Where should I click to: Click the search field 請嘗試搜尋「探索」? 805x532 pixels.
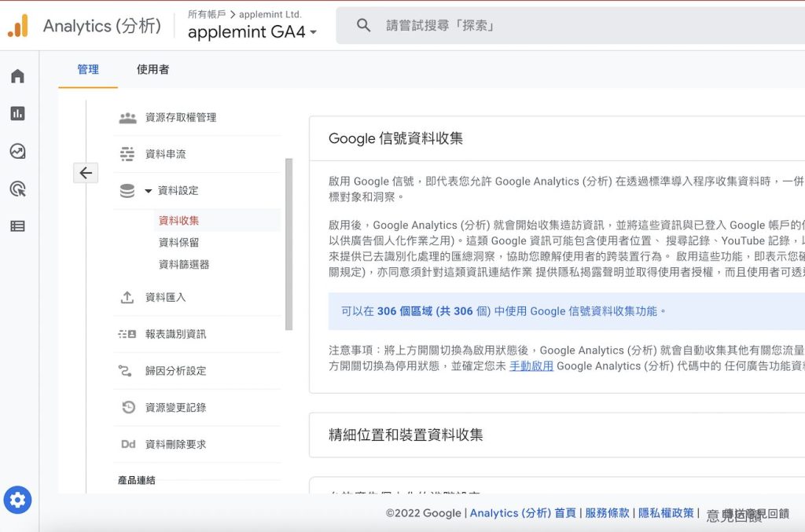571,25
